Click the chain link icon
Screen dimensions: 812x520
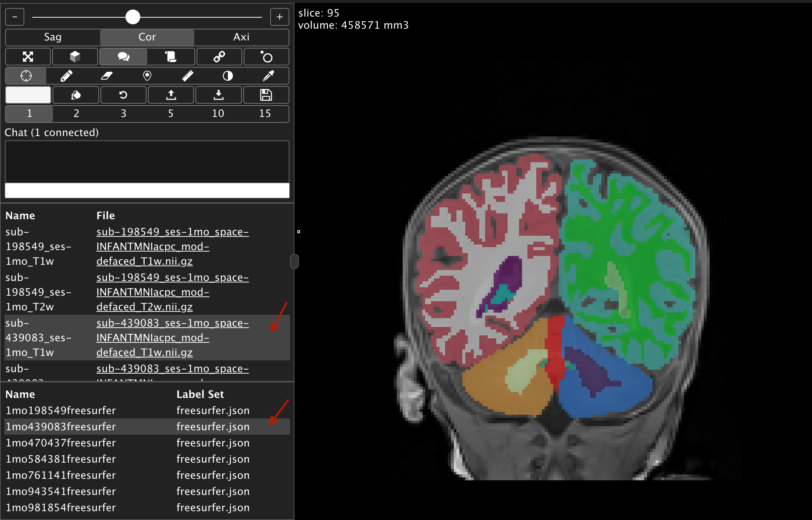tap(219, 57)
